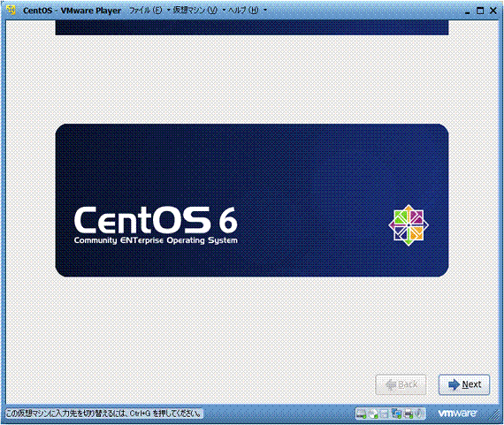Expand the ファイル menu dropdown arrow
Screen dimensions: 504x425
point(168,11)
